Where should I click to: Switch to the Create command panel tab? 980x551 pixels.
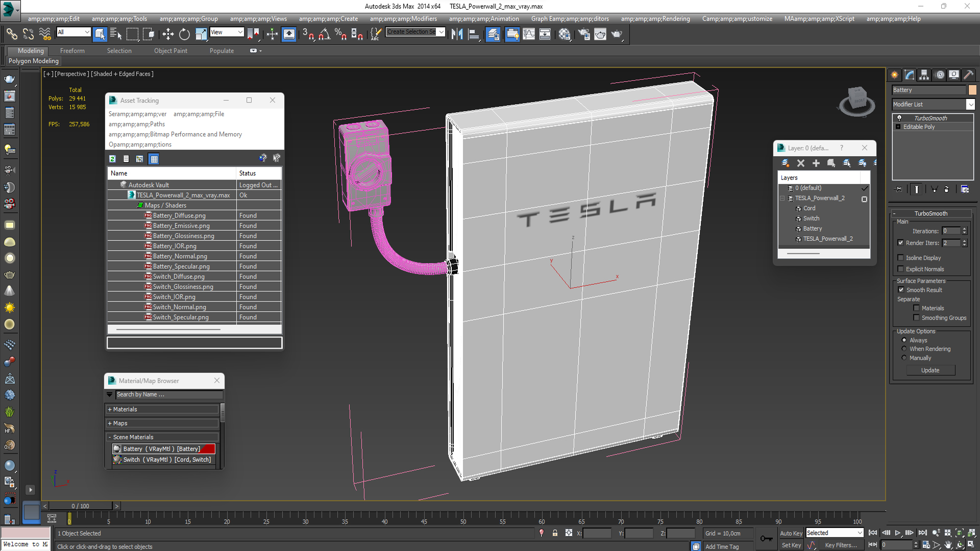point(895,75)
